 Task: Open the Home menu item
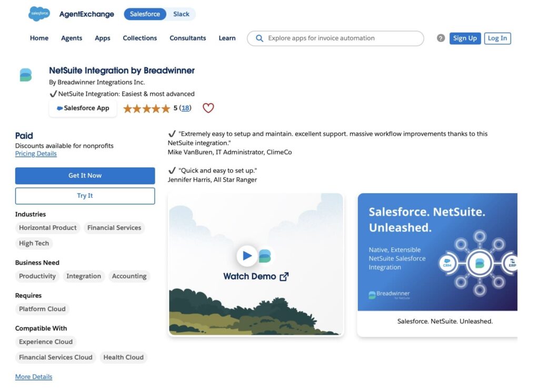39,38
